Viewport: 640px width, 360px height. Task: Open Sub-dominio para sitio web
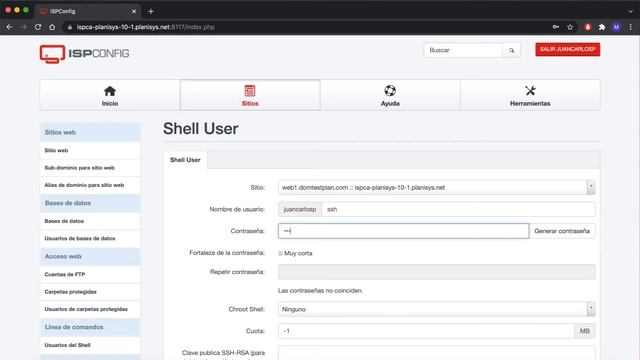click(90, 168)
